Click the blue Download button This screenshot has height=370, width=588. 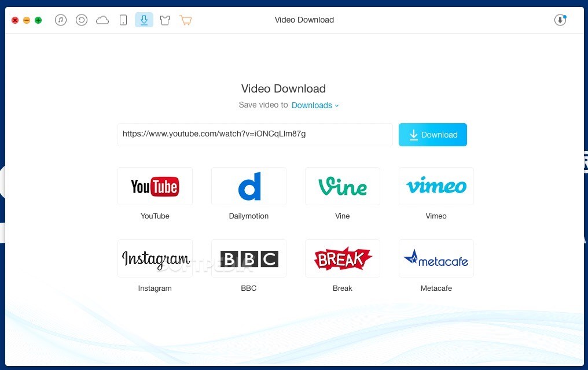click(433, 135)
